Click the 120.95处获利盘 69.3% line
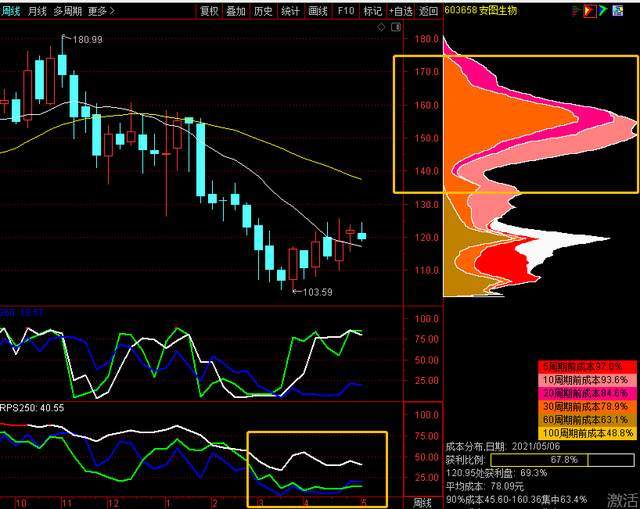Image resolution: width=640 pixels, height=509 pixels. pos(496,473)
